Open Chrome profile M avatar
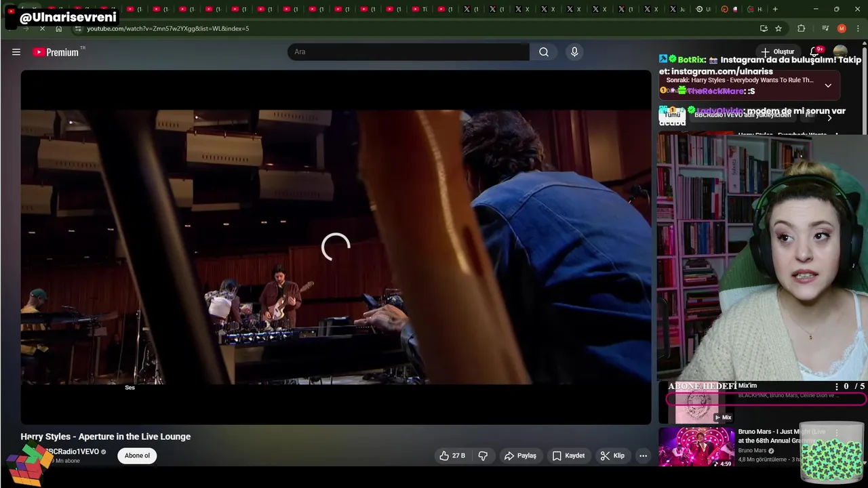 pos(842,28)
